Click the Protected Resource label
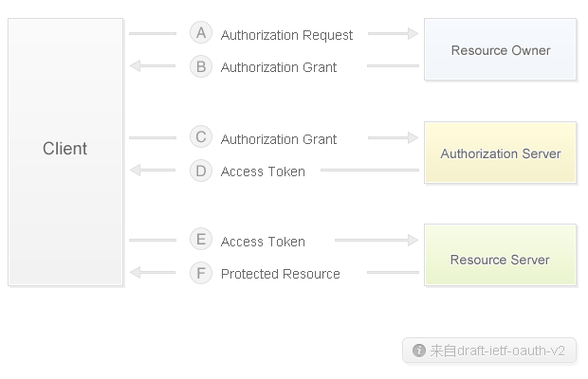The width and height of the screenshot is (588, 379). (280, 274)
